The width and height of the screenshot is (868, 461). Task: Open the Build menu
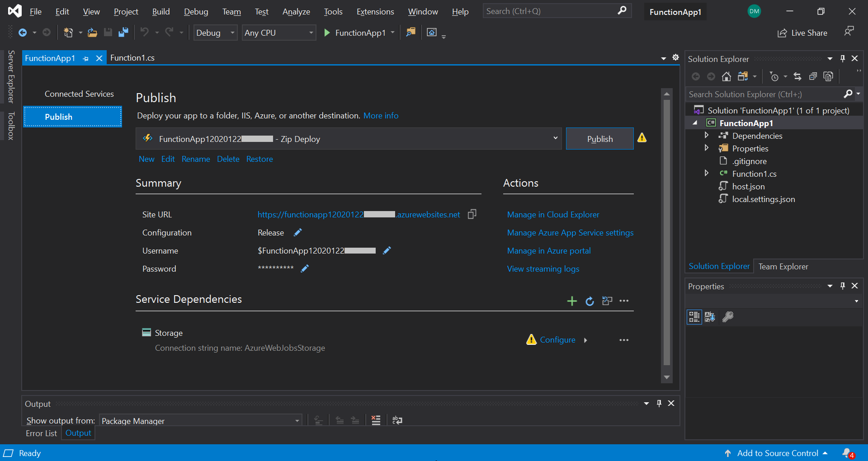pos(161,12)
